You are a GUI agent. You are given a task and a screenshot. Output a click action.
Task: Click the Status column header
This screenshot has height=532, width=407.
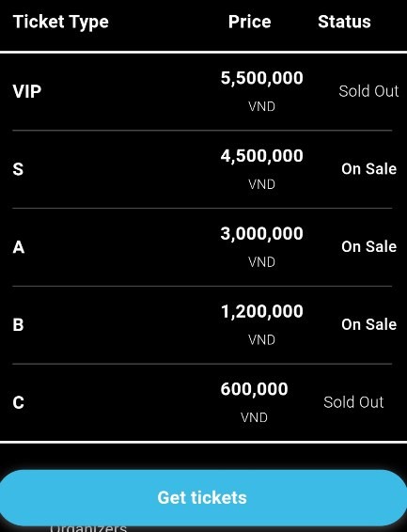[344, 22]
